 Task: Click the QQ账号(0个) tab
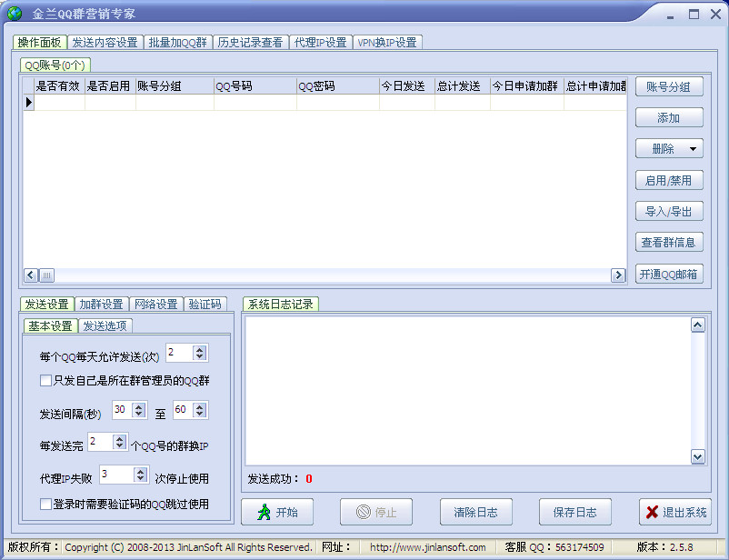55,65
